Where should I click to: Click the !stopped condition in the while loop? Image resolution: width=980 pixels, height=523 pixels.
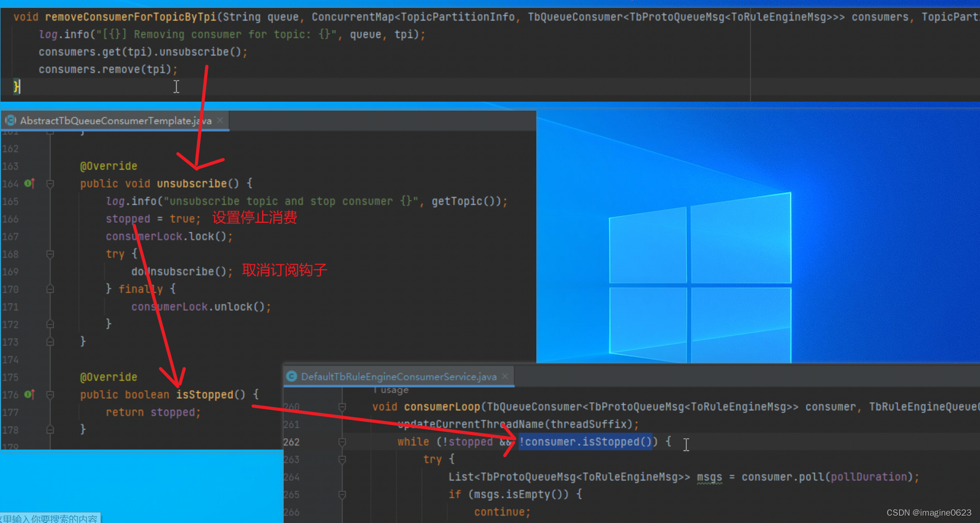tap(467, 441)
